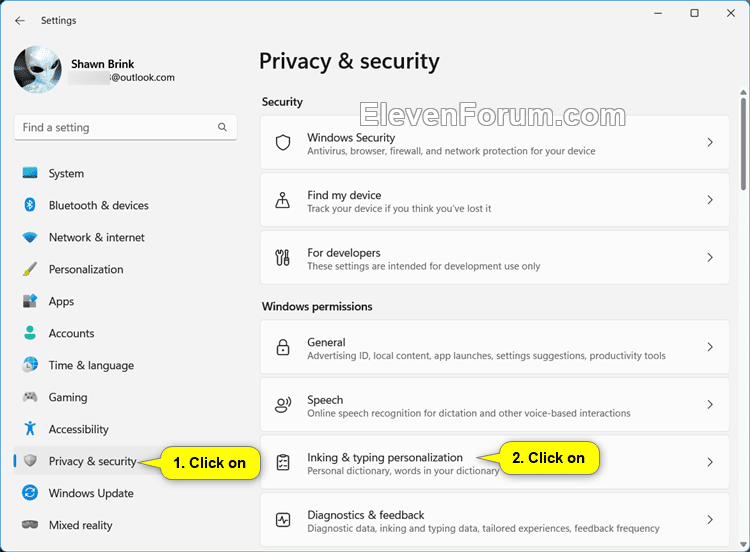Click the Find my device location icon
The height and width of the screenshot is (552, 750).
[282, 200]
